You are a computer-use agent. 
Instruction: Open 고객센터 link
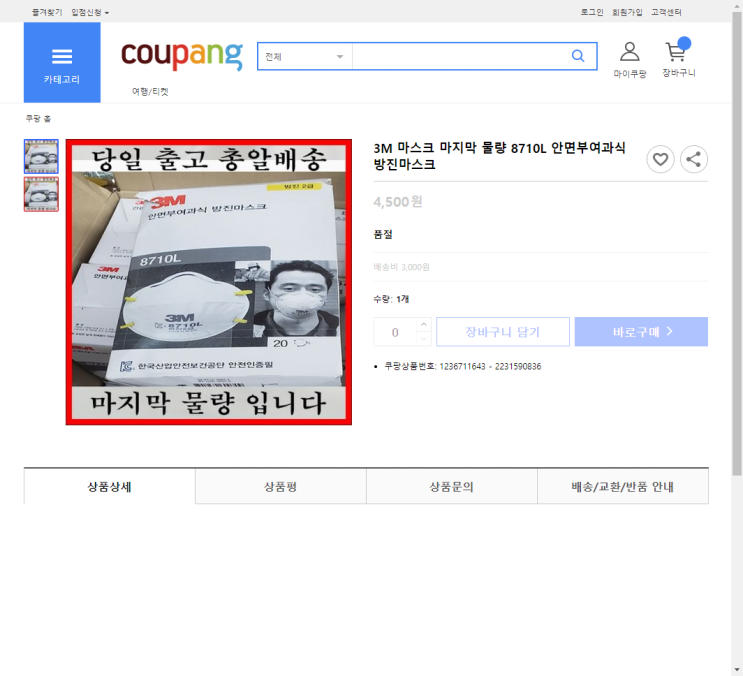(666, 12)
